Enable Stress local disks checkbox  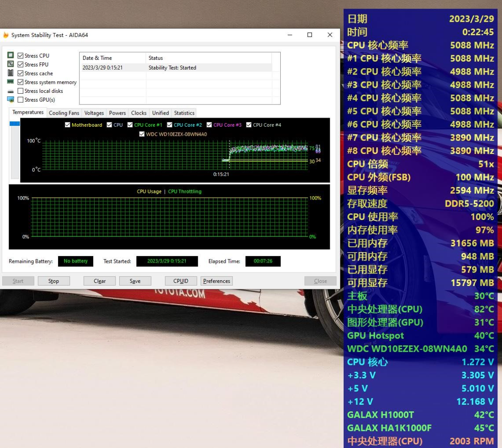click(21, 91)
